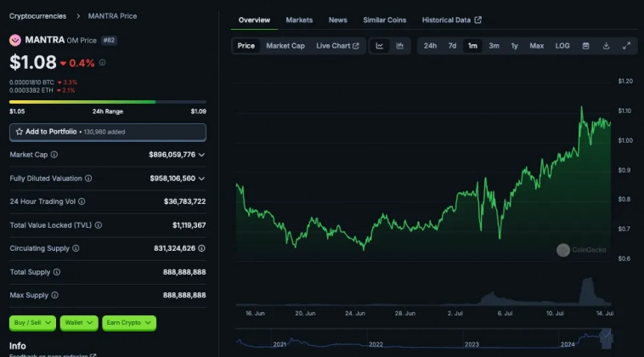This screenshot has height=357, width=644.
Task: Select the 3m time range
Action: (x=494, y=46)
